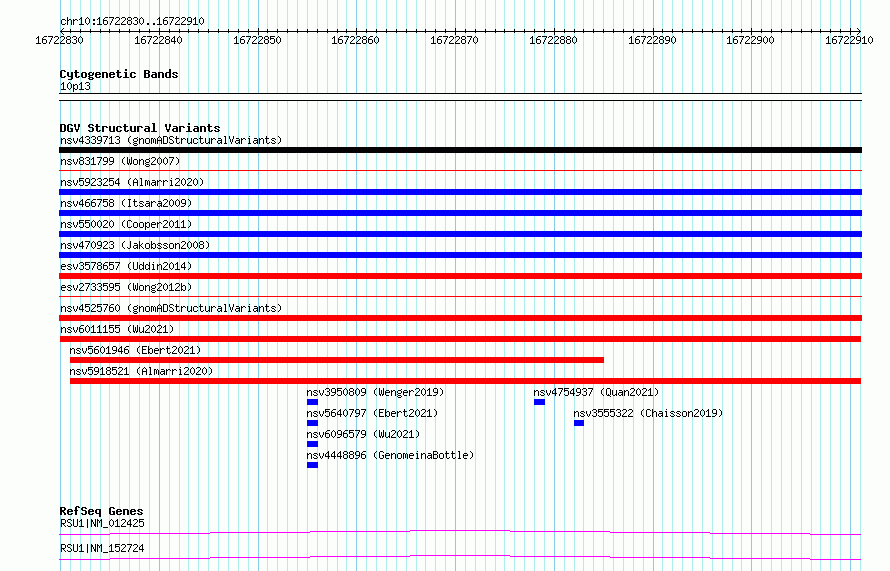Viewport: 890px width, 571px height.
Task: Open nsv6011155 (Wu2021) label
Action: coord(117,329)
